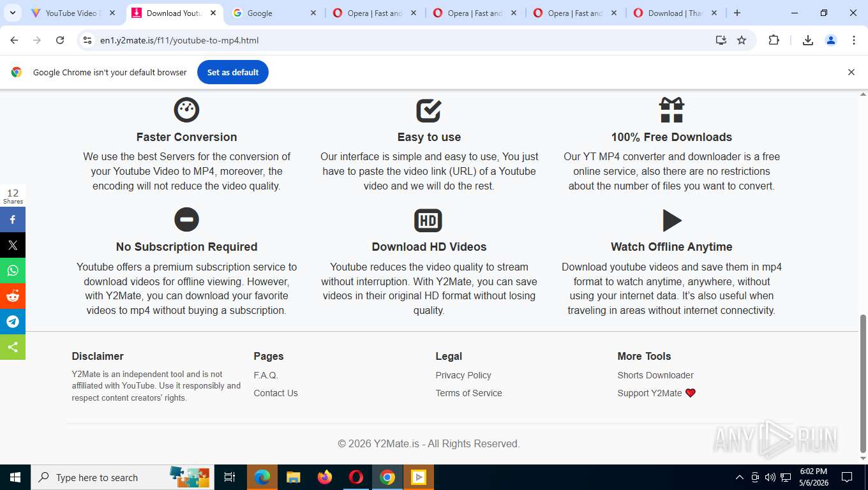Launch Opera from taskbar
Viewport: 868px width, 490px height.
click(x=356, y=477)
